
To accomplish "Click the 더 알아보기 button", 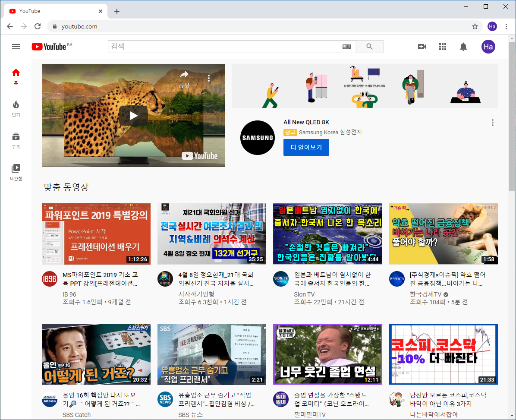I will tap(306, 148).
